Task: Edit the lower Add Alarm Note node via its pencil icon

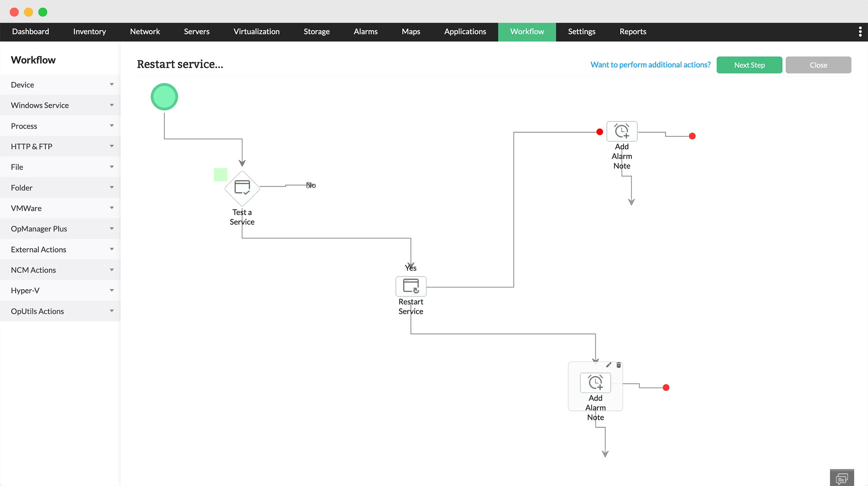Action: point(608,365)
